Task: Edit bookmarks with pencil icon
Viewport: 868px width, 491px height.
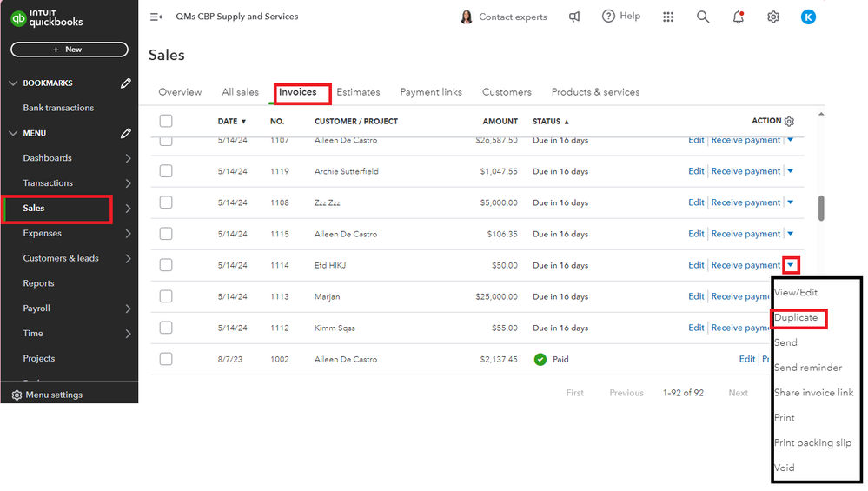Action: coord(126,83)
